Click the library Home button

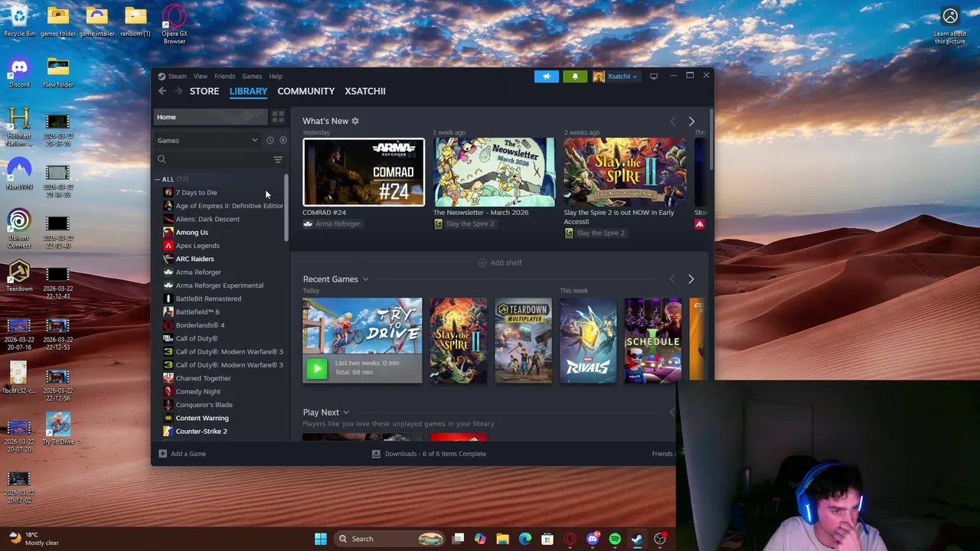click(209, 117)
